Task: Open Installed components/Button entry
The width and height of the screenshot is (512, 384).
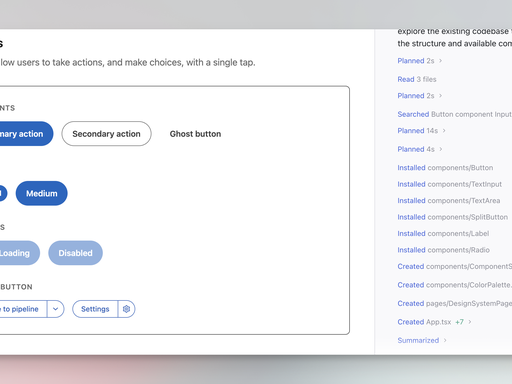Action: [x=445, y=168]
